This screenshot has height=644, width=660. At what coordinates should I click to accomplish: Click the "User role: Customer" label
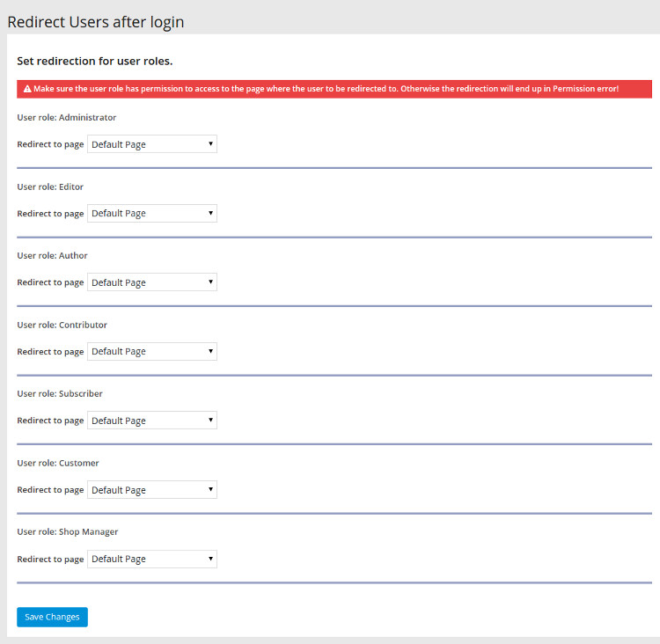[x=58, y=463]
